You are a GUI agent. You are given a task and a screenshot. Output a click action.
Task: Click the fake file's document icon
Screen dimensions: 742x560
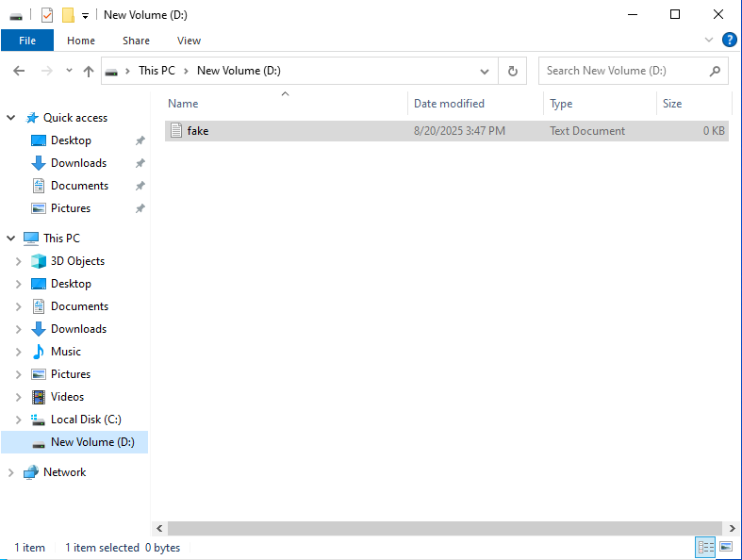point(176,130)
